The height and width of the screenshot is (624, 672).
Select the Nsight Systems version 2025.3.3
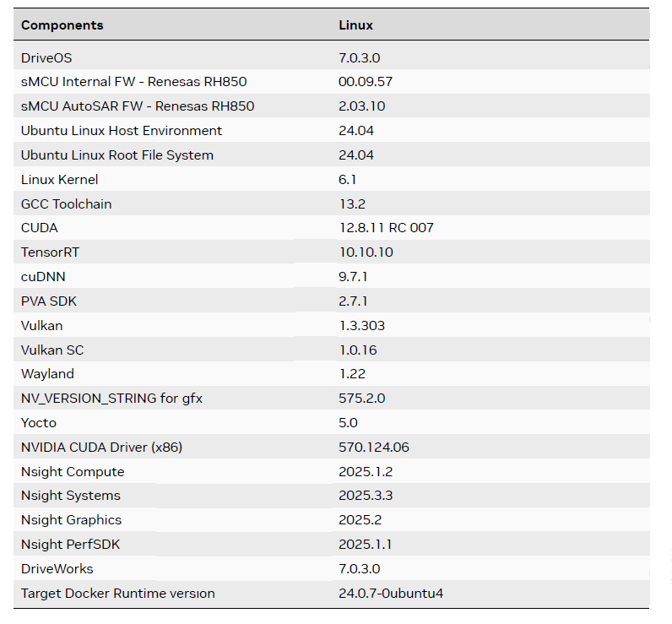[x=366, y=496]
